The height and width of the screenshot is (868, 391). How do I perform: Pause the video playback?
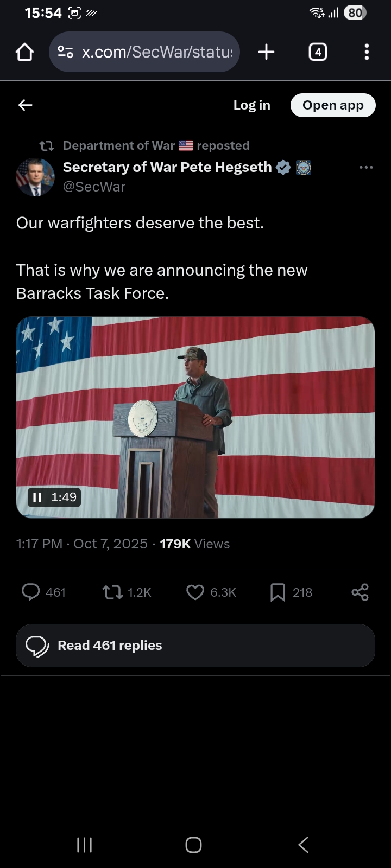tap(37, 497)
